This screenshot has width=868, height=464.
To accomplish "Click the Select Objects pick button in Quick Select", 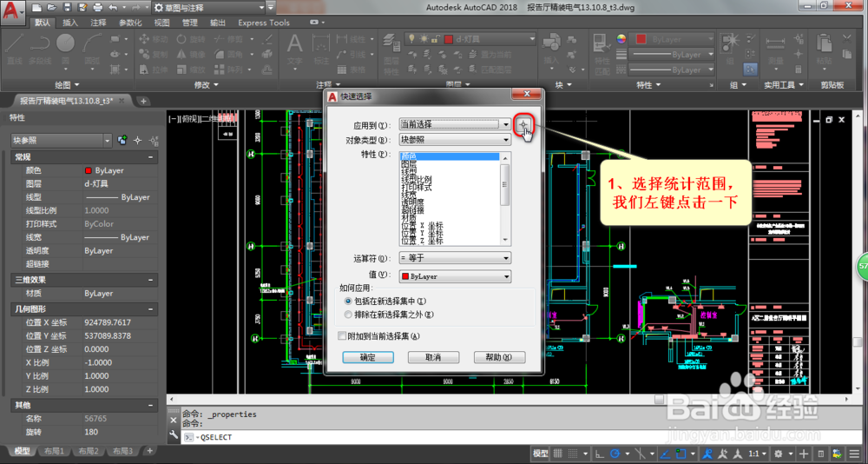I will click(x=523, y=124).
